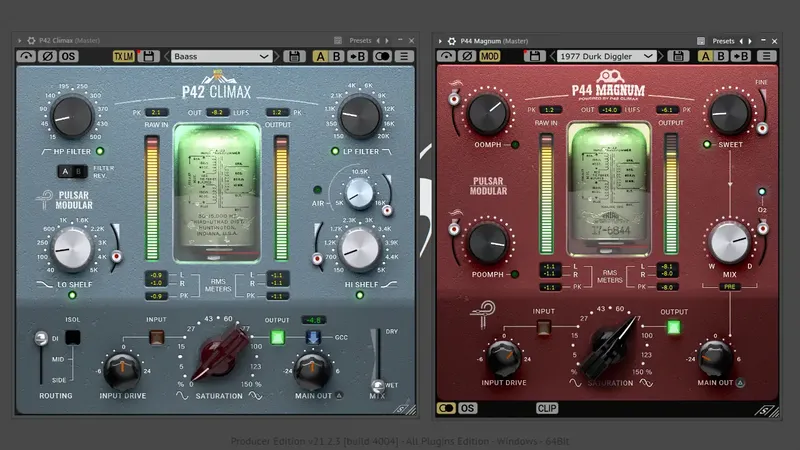Click the MIX dry/wet slider handle in P42 Climax
This screenshot has height=450, width=800.
[378, 385]
